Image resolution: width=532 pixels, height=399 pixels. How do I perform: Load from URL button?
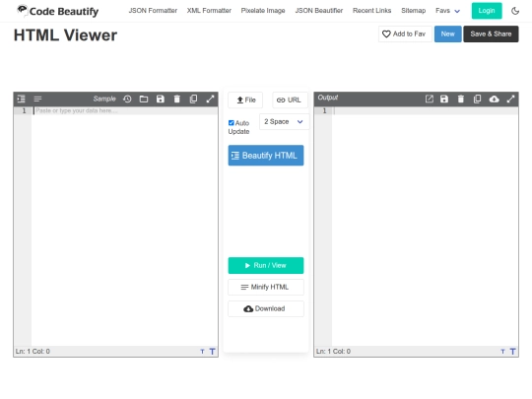290,100
